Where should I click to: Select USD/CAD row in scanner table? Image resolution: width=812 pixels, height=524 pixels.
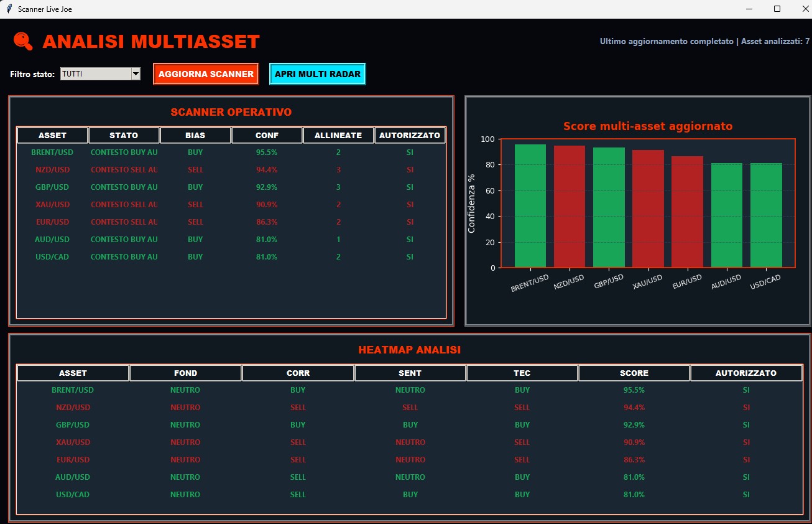(x=231, y=256)
